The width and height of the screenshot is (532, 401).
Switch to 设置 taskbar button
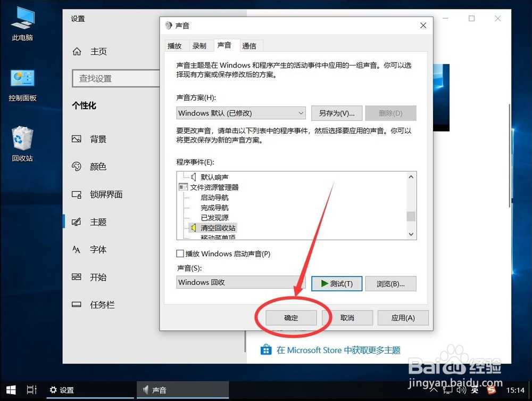click(90, 390)
